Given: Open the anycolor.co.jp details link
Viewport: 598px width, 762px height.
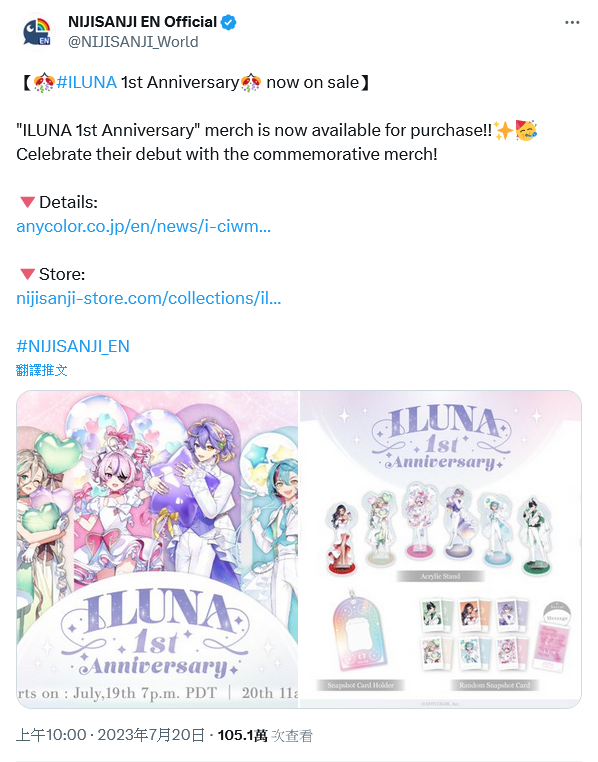Looking at the screenshot, I should pyautogui.click(x=143, y=226).
